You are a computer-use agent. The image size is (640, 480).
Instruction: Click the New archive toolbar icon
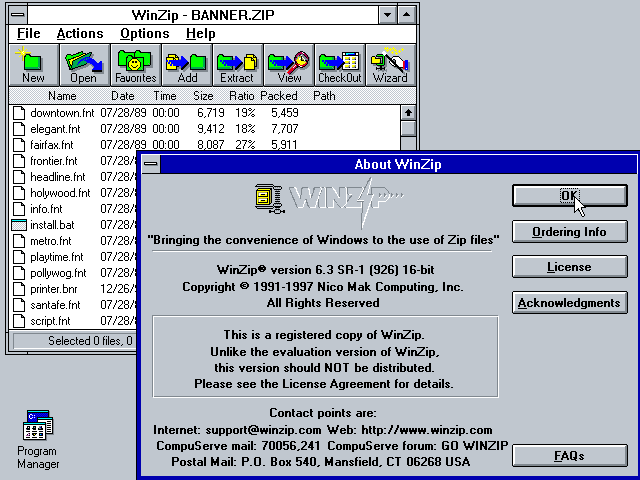click(34, 65)
